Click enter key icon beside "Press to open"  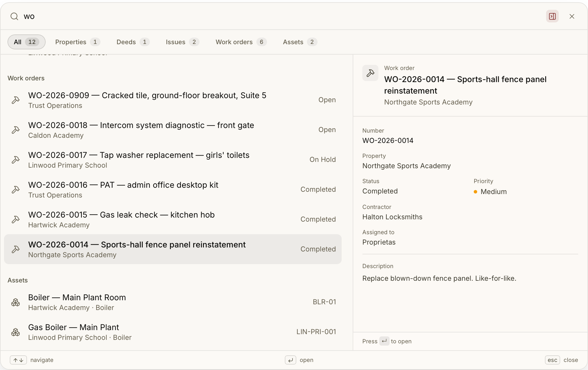(x=384, y=341)
